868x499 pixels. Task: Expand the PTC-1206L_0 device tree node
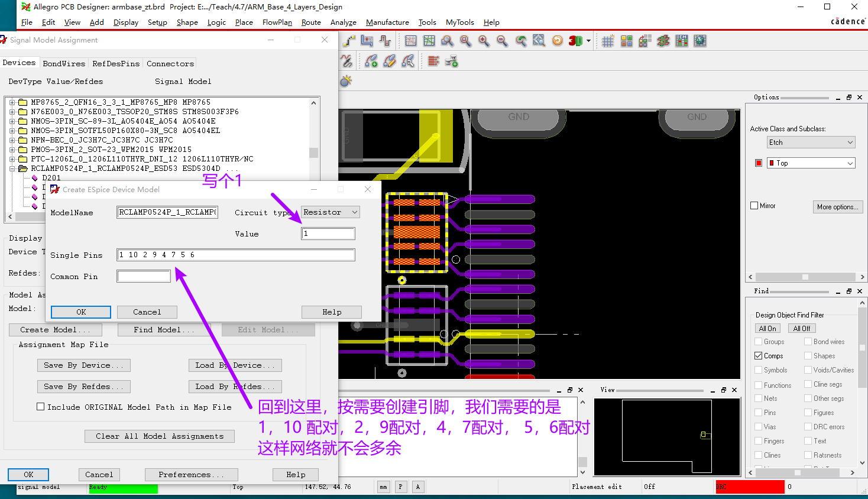point(12,159)
